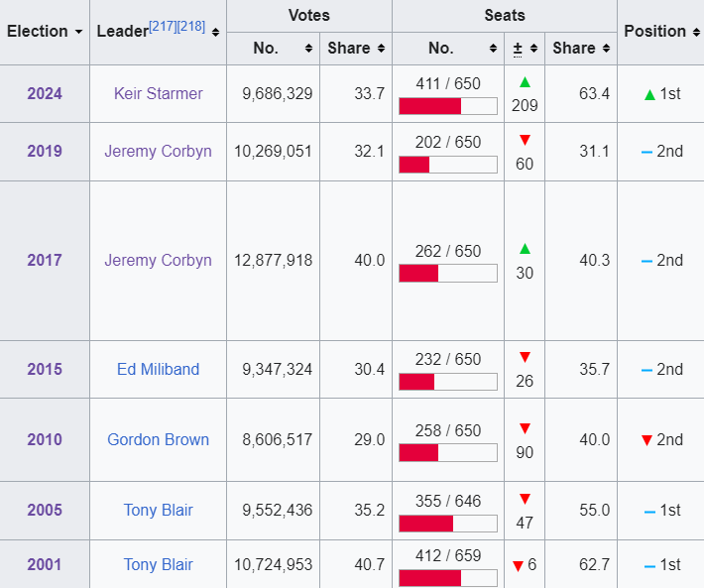
Task: Open the 2019 election link
Action: [x=45, y=152]
